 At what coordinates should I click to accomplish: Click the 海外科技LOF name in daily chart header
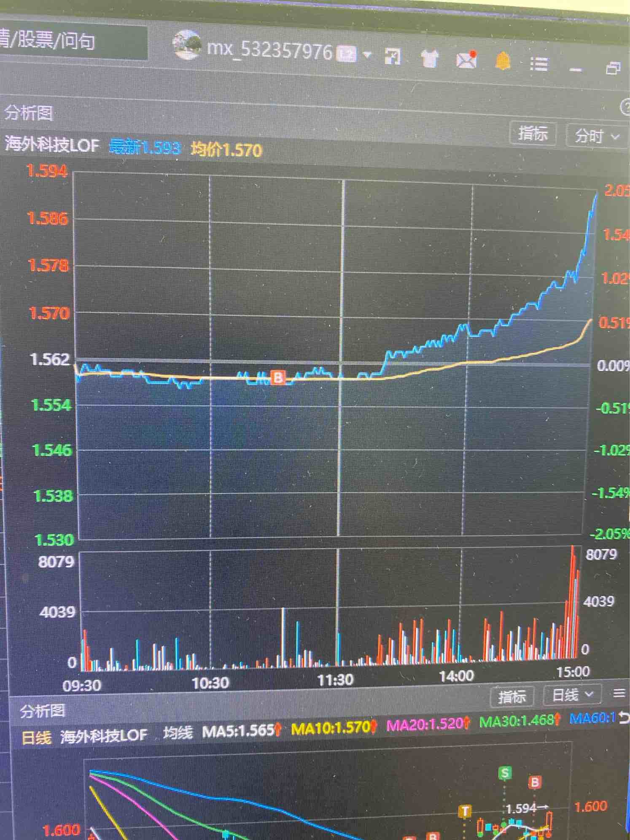[x=104, y=736]
